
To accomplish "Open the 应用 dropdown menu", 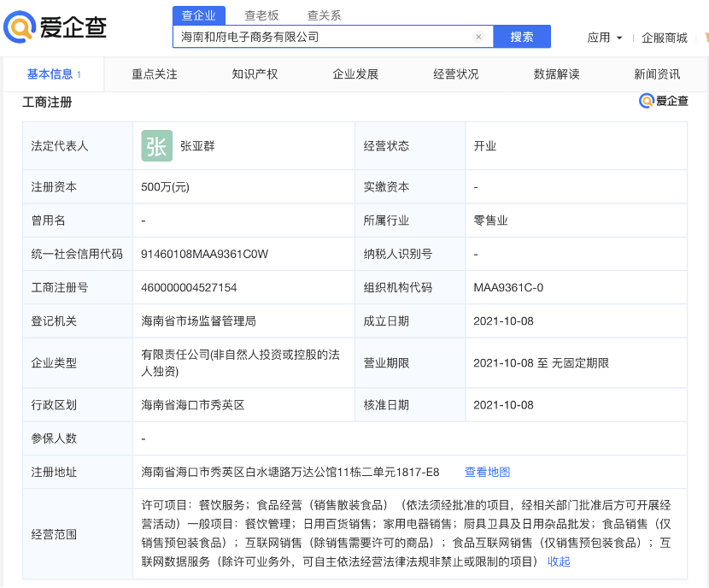I will click(x=604, y=38).
